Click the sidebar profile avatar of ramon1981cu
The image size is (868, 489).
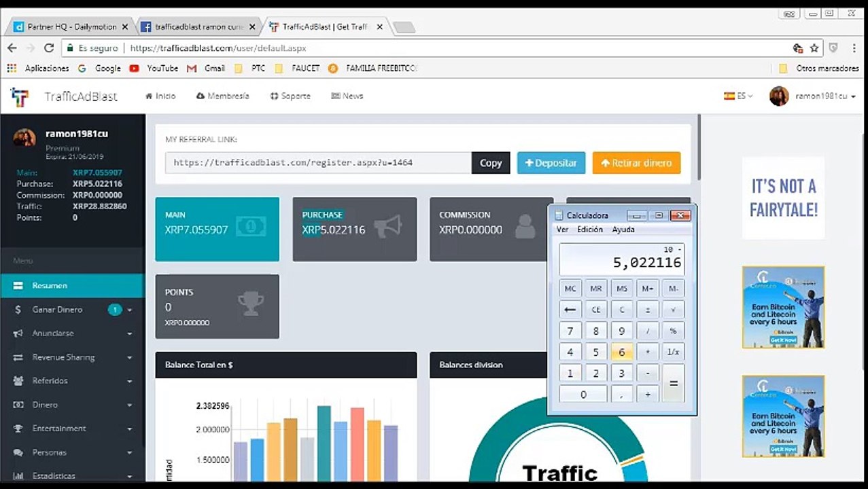[x=24, y=138]
